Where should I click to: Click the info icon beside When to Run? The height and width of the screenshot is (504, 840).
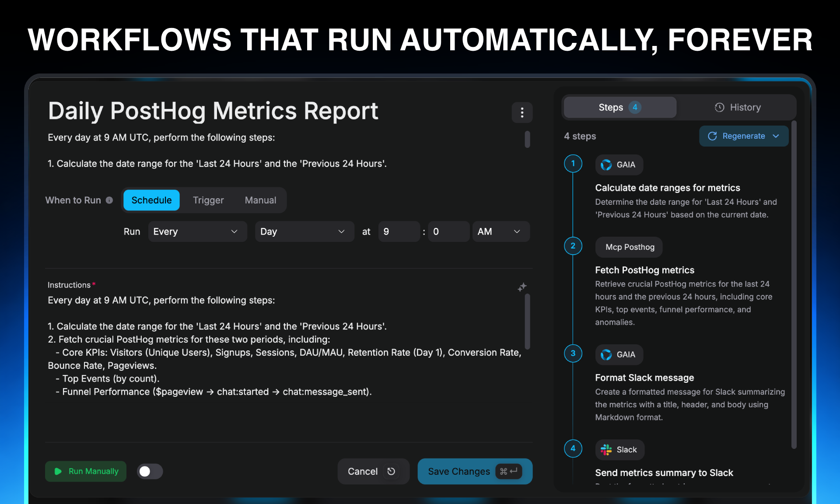(x=109, y=200)
